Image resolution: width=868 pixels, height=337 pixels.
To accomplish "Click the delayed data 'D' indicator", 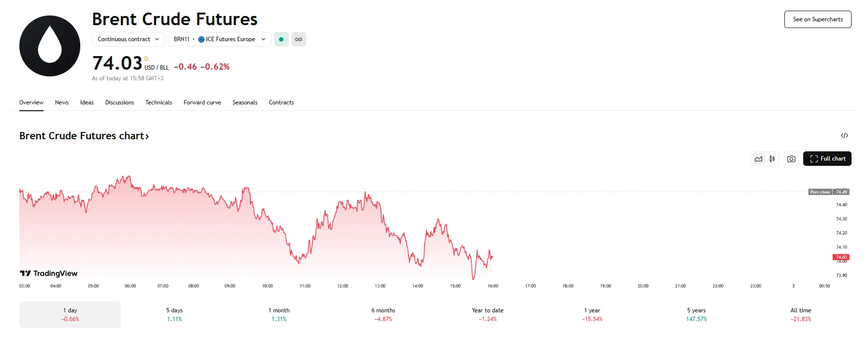I will click(x=146, y=59).
